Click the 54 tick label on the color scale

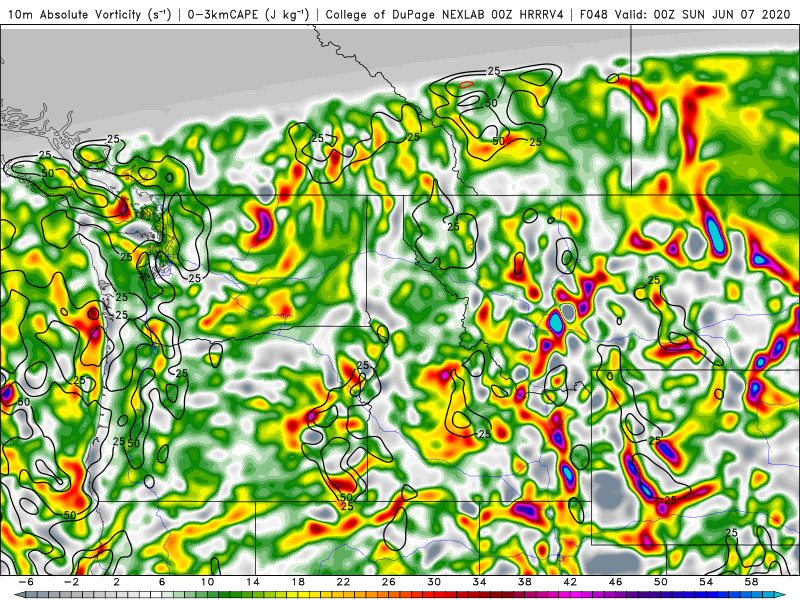pyautogui.click(x=706, y=582)
